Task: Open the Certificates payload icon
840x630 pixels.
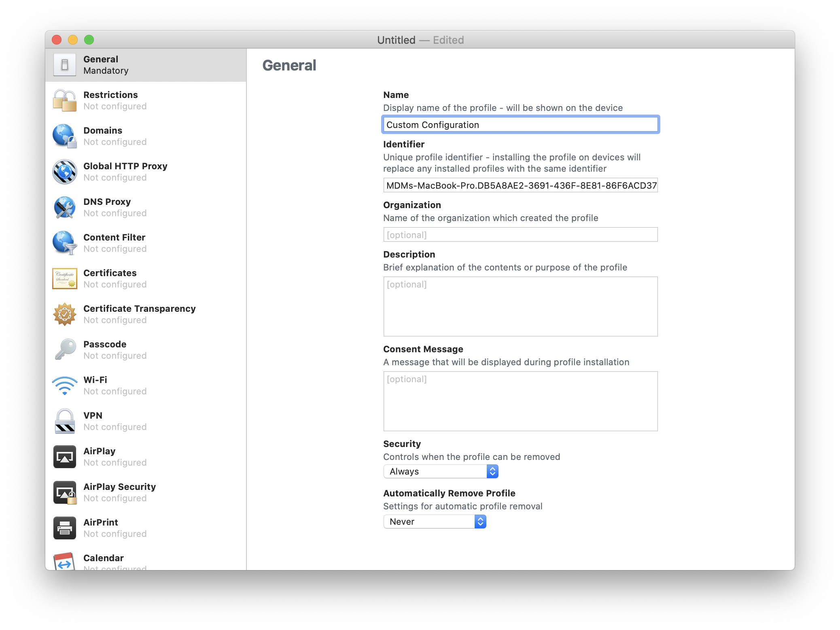Action: pyautogui.click(x=64, y=279)
